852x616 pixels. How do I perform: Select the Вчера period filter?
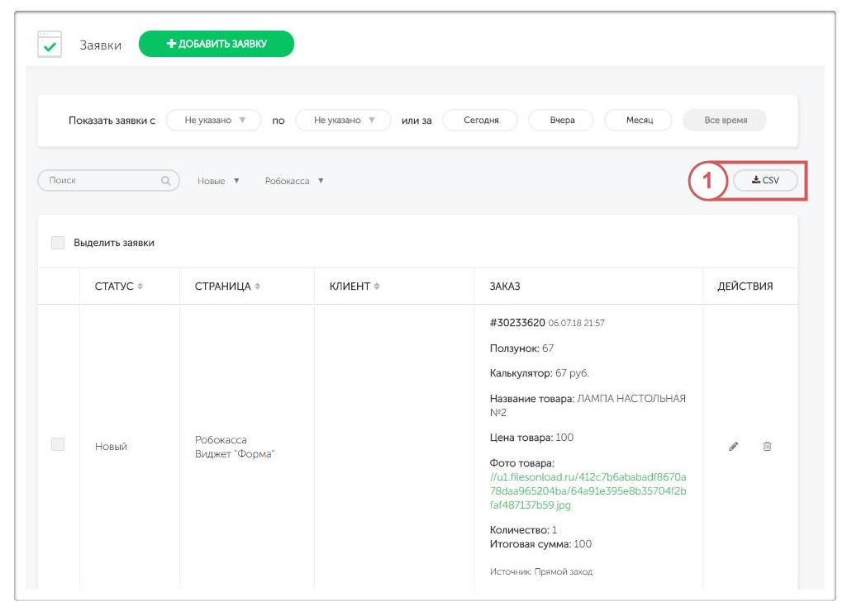click(x=562, y=121)
